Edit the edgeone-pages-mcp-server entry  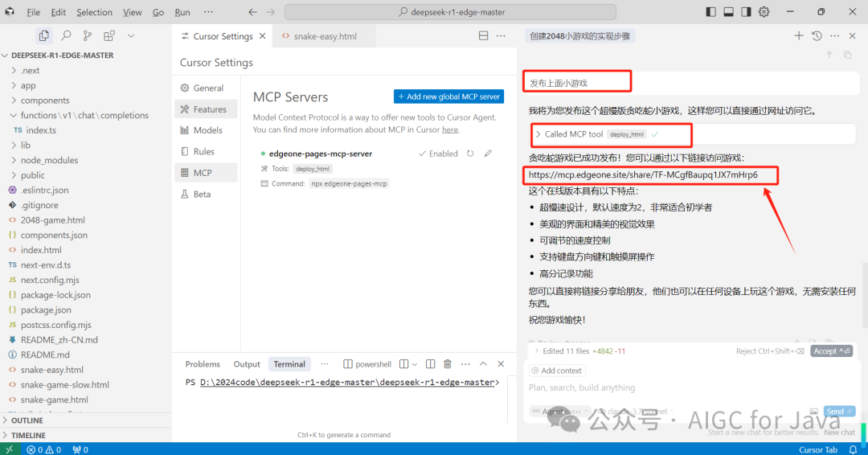pyautogui.click(x=488, y=154)
